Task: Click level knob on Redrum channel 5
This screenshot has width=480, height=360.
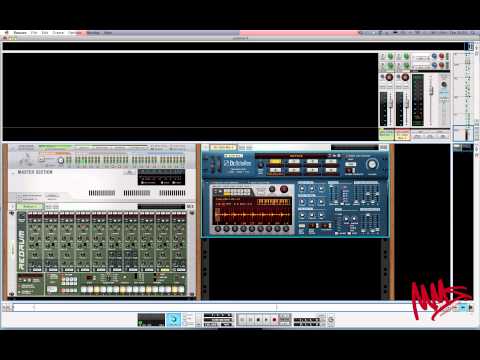Action: [x=96, y=239]
